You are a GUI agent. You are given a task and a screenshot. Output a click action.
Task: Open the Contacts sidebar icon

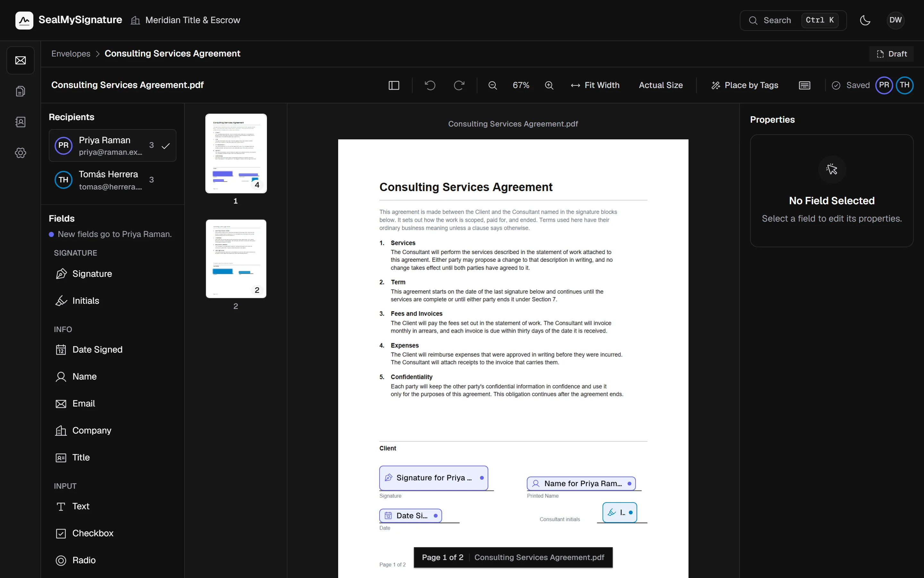point(21,122)
